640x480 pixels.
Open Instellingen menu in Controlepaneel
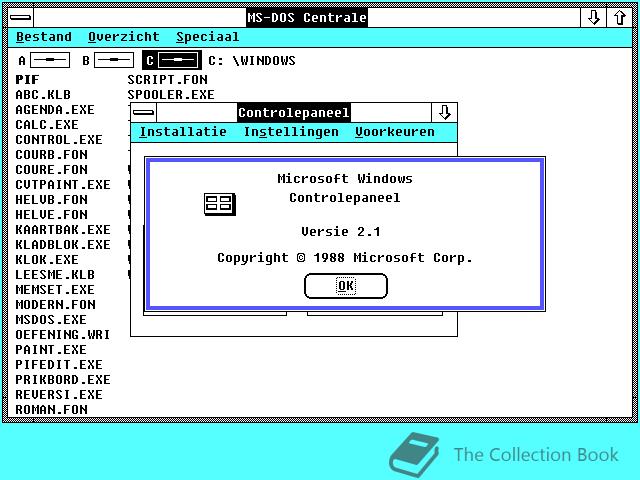click(291, 132)
